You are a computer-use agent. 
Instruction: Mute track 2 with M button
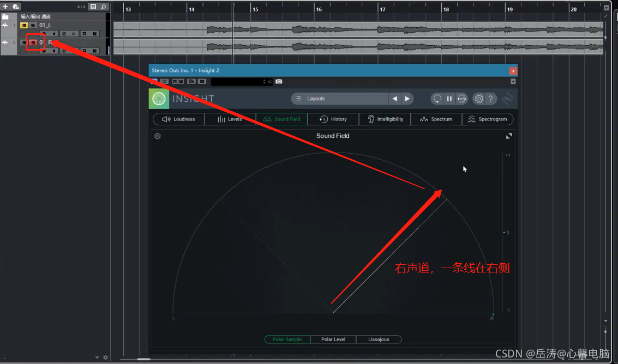coord(24,42)
